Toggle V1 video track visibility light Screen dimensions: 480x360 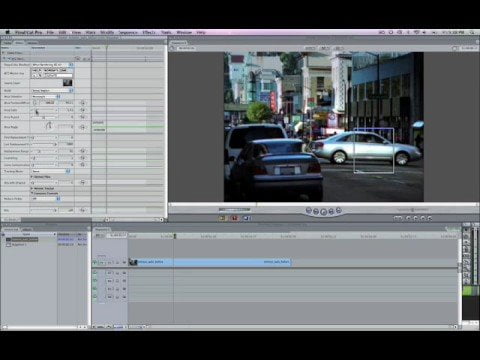tap(95, 263)
